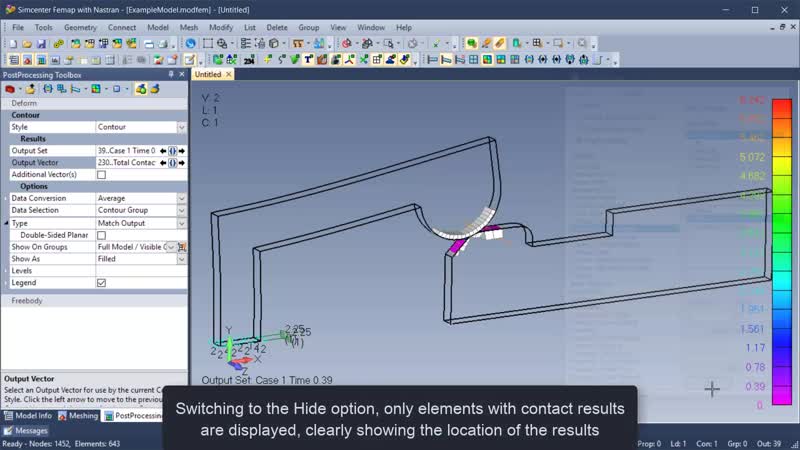800x450 pixels.
Task: Close the Untitled view tab
Action: click(229, 74)
